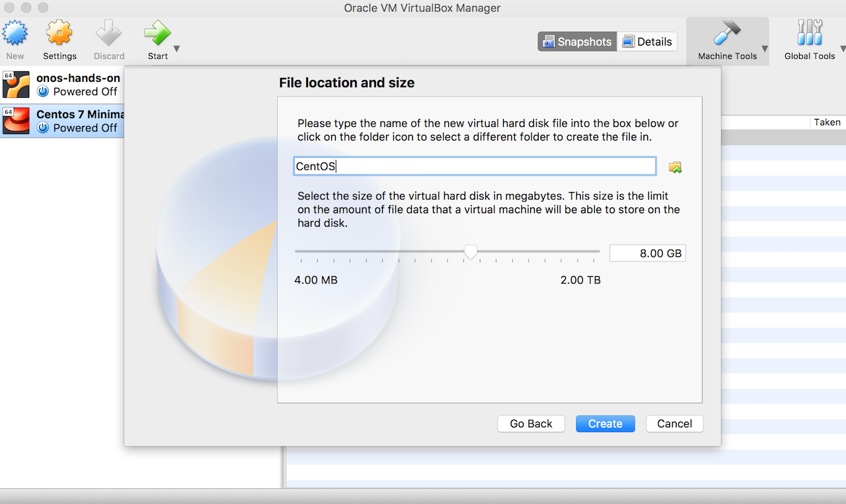Click the hard disk file name field
The image size is (846, 504).
tap(475, 166)
